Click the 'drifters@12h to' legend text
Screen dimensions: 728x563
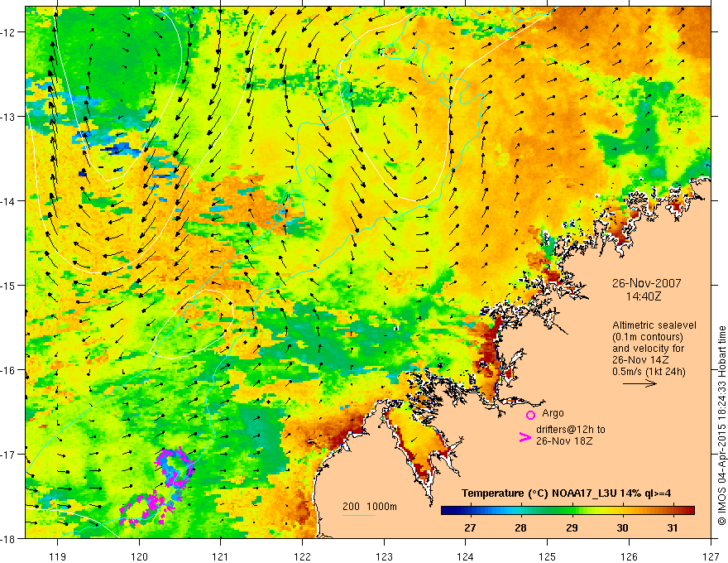tap(571, 430)
